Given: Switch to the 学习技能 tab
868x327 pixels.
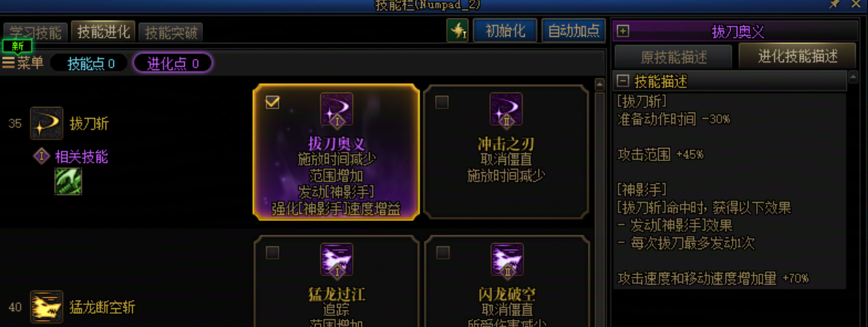Looking at the screenshot, I should pyautogui.click(x=35, y=33).
